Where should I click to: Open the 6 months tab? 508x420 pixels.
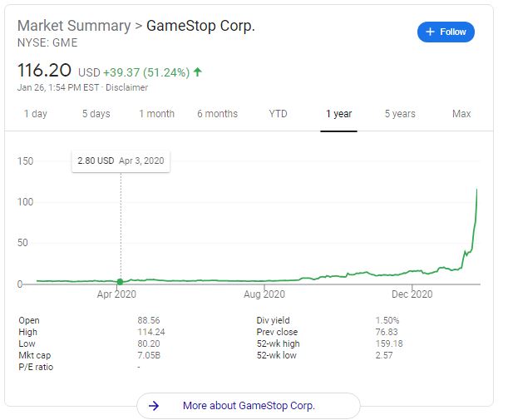[x=217, y=114]
